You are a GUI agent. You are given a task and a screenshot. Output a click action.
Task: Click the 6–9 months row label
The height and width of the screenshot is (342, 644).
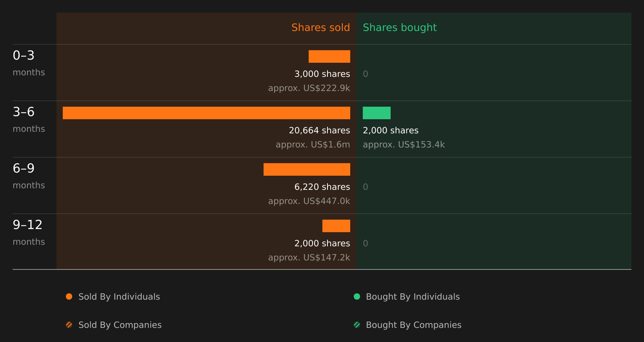pyautogui.click(x=29, y=176)
